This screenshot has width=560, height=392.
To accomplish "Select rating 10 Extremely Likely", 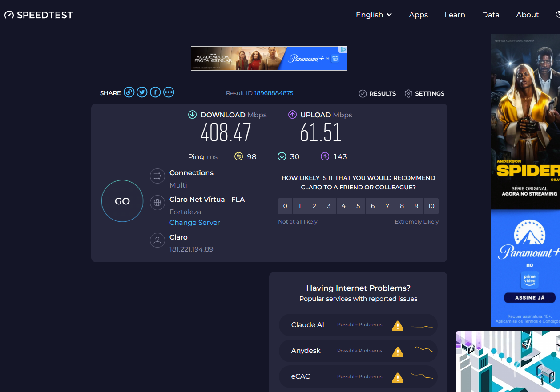I will (x=431, y=206).
